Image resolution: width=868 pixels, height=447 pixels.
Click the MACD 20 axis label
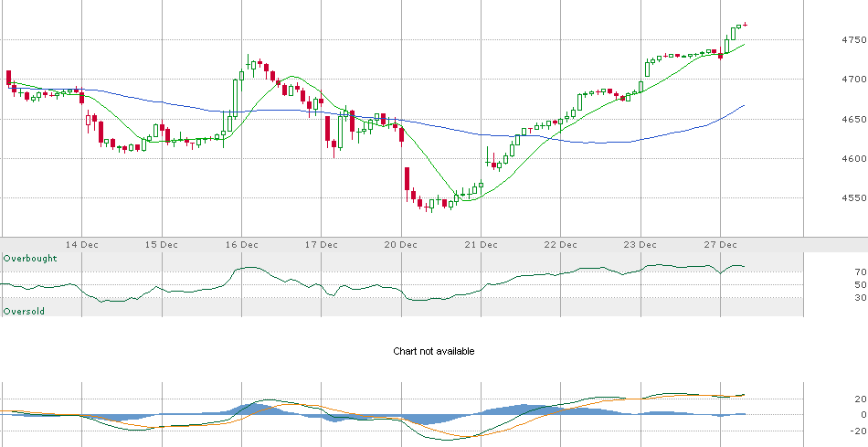pos(861,399)
